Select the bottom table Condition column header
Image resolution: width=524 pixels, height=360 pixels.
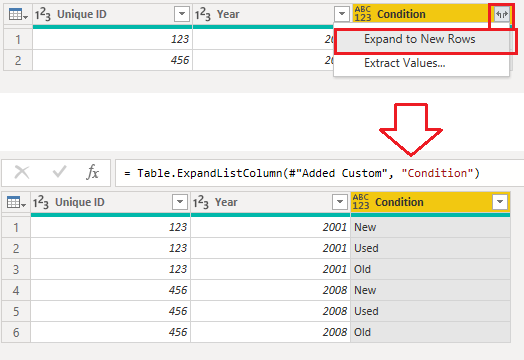pos(430,202)
